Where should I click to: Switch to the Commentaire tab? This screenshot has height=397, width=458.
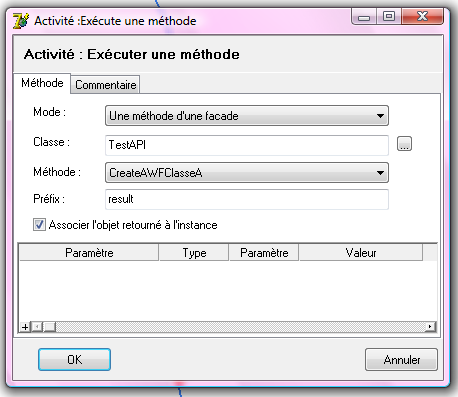105,85
